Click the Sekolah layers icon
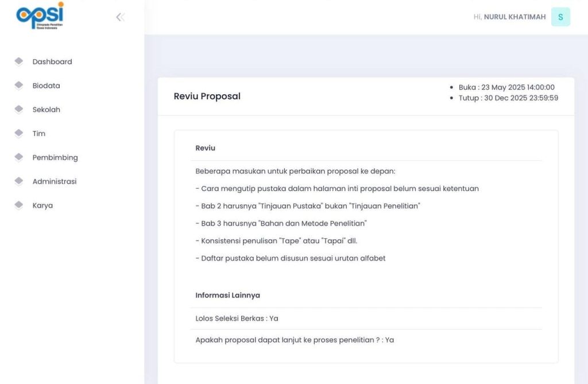The image size is (588, 384). click(19, 109)
